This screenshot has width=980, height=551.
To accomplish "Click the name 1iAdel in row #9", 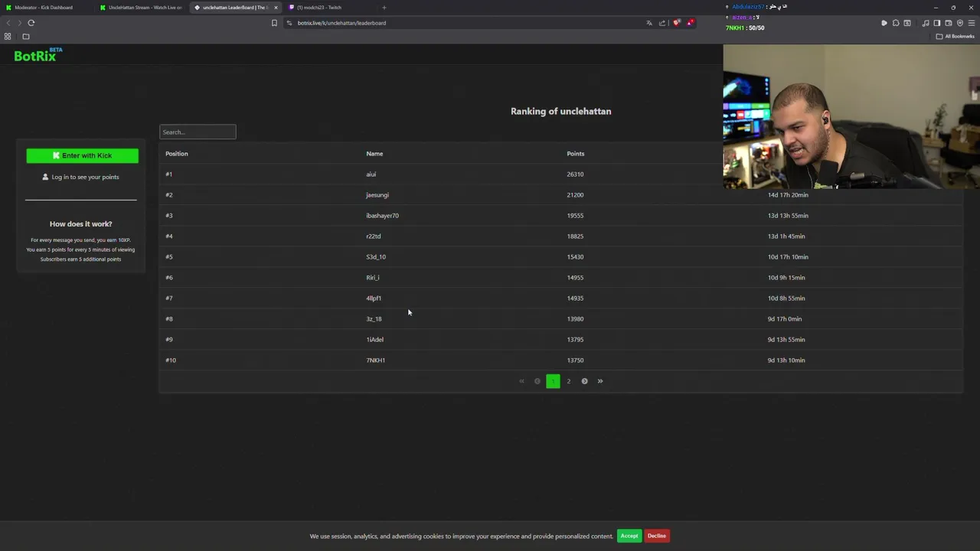I will [x=375, y=339].
